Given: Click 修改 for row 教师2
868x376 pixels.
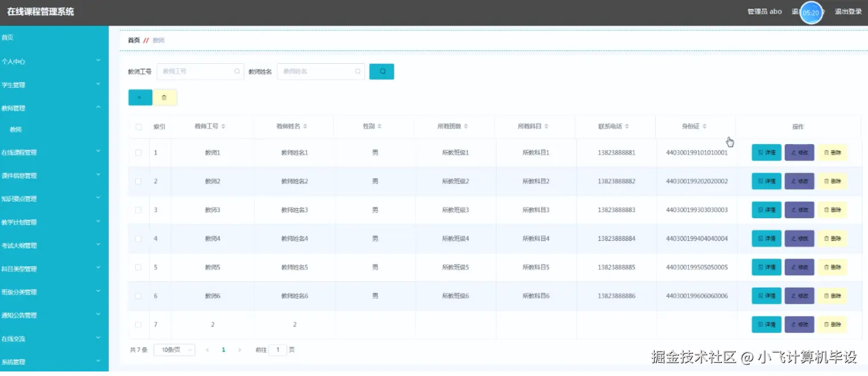Looking at the screenshot, I should 800,181.
